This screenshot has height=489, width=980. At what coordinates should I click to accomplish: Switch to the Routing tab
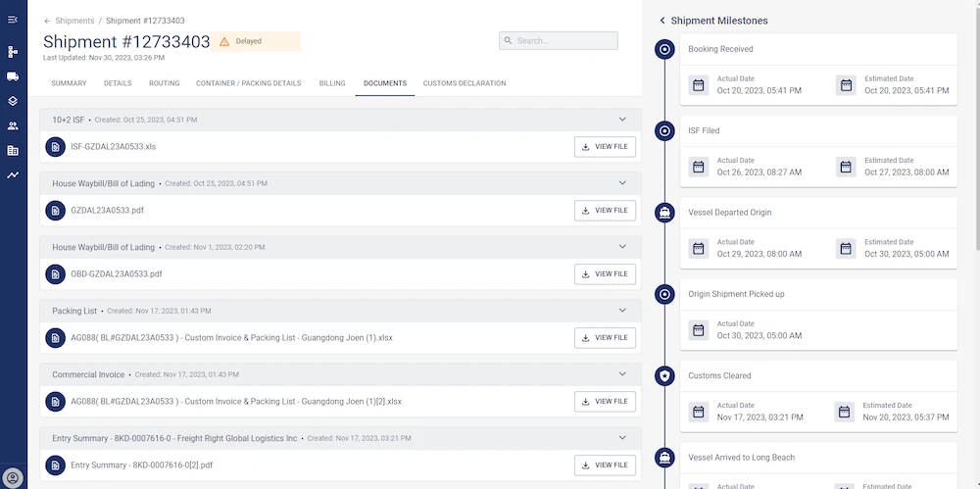tap(164, 83)
